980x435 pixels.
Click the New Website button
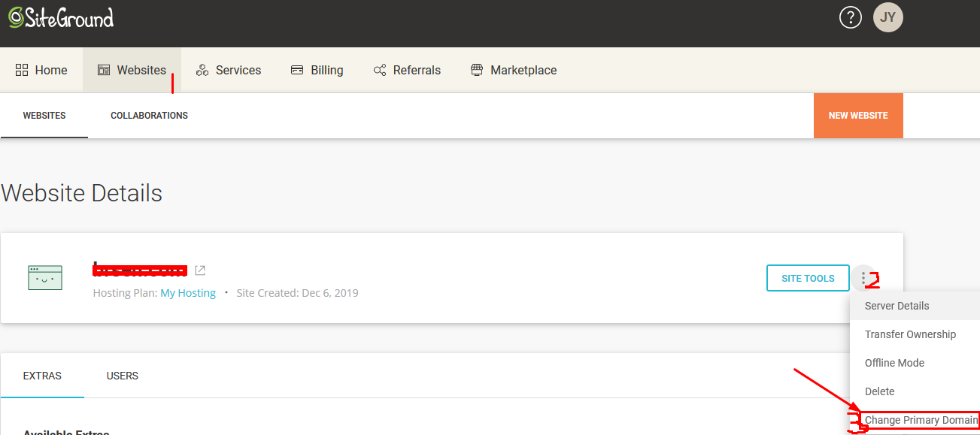point(858,116)
